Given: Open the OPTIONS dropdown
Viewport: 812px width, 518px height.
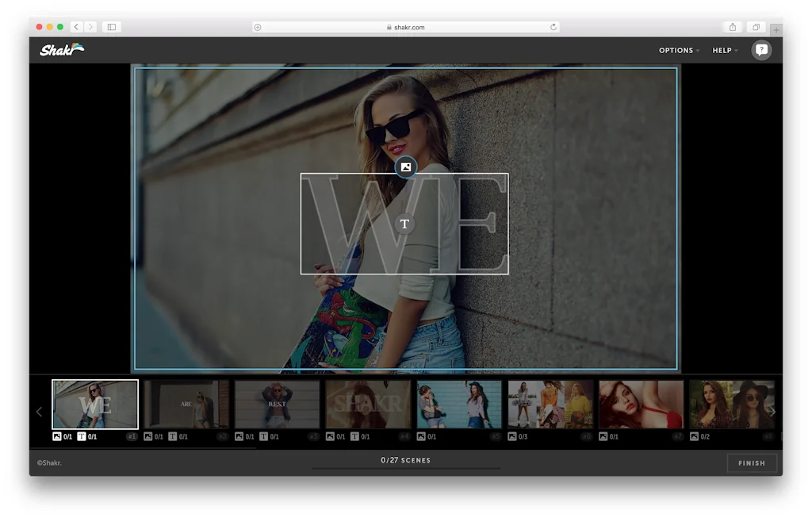Looking at the screenshot, I should coord(677,50).
